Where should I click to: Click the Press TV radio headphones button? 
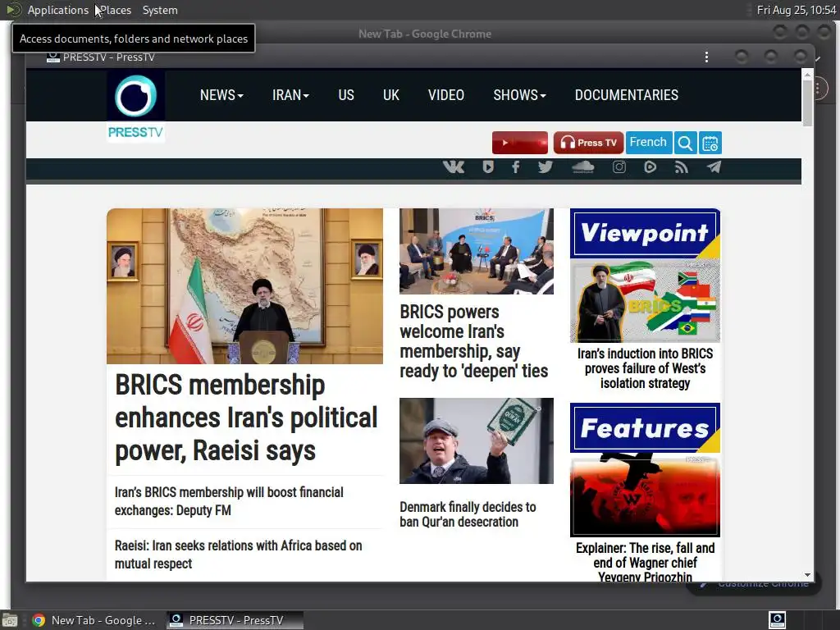(588, 143)
